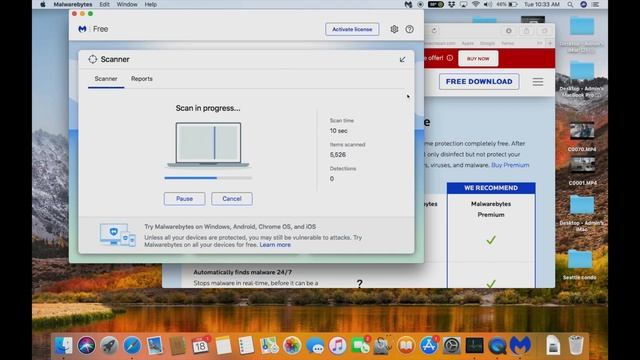Click the scan progress bar
640x360 pixels.
tap(208, 178)
